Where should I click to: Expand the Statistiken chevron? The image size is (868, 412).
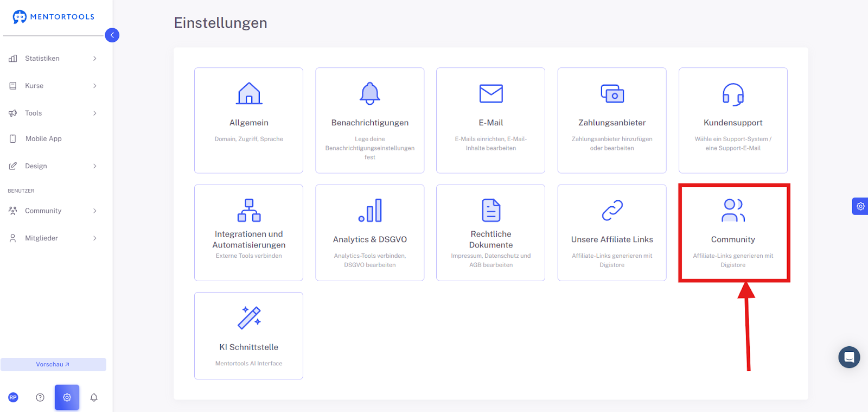tap(95, 59)
